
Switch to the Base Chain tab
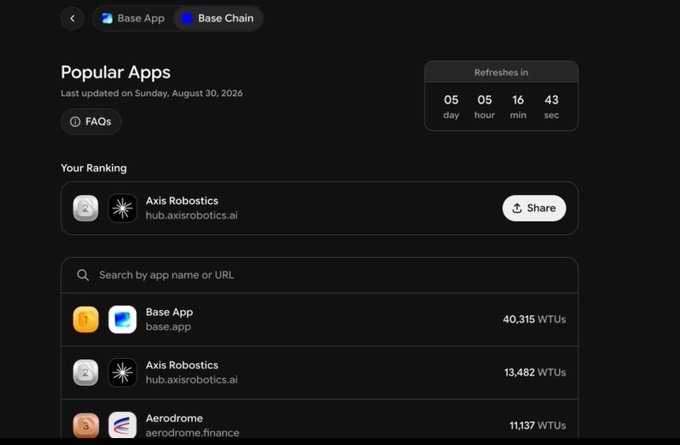(x=217, y=18)
